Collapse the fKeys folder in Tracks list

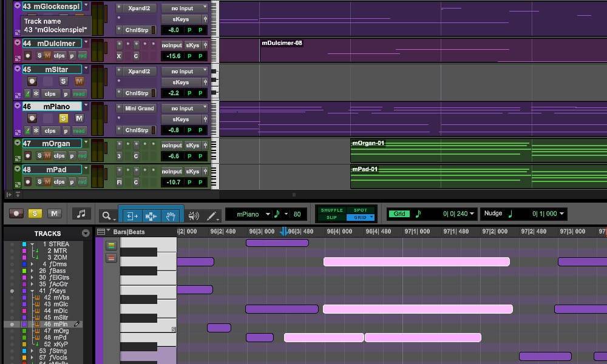point(32,290)
